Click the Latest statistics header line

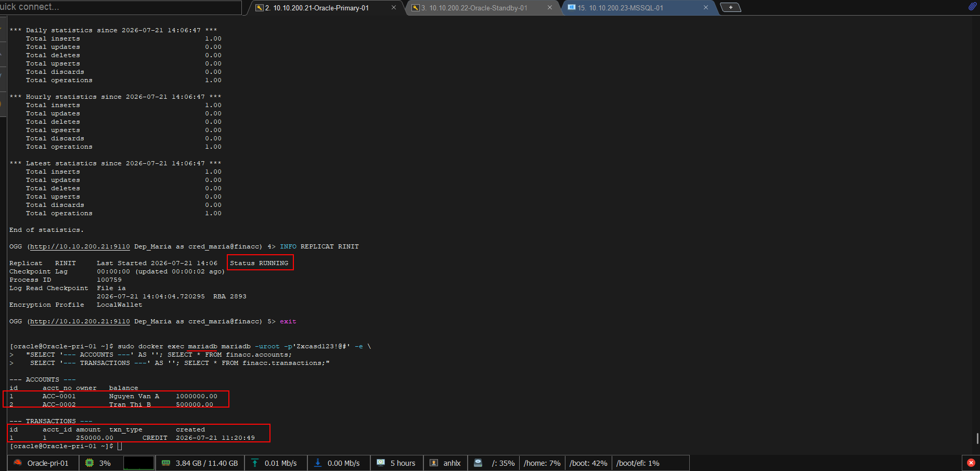pyautogui.click(x=115, y=163)
